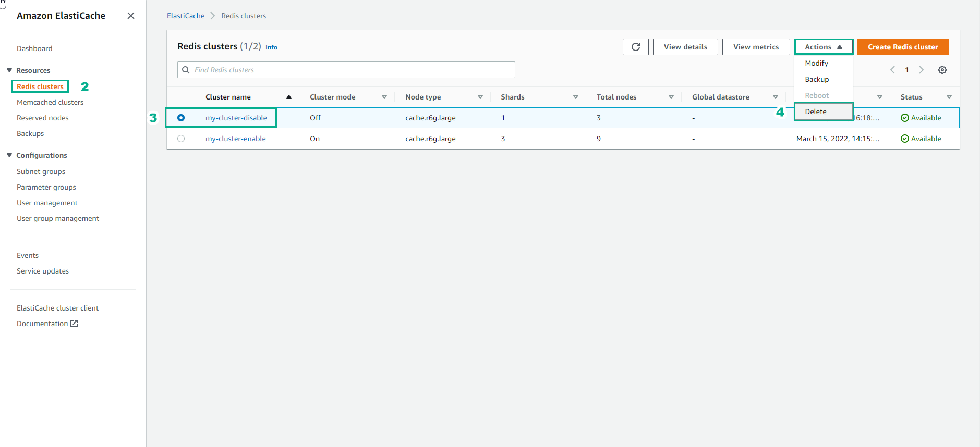The height and width of the screenshot is (447, 980).
Task: Click Node type column header
Action: tap(423, 97)
